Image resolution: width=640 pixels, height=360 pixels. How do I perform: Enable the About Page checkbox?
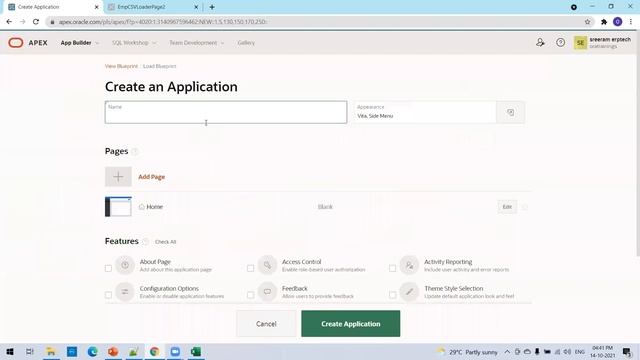tap(108, 268)
